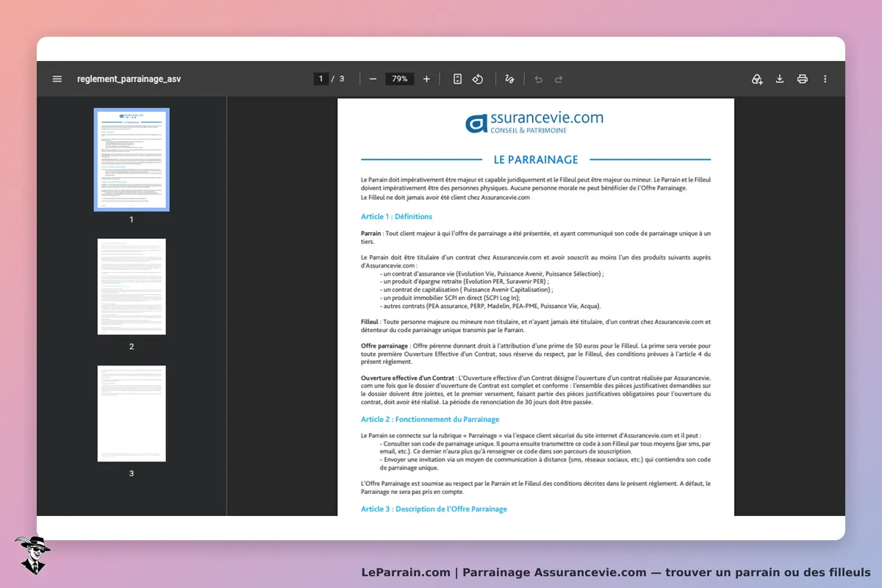
Task: Click the zoom in plus icon
Action: [426, 79]
